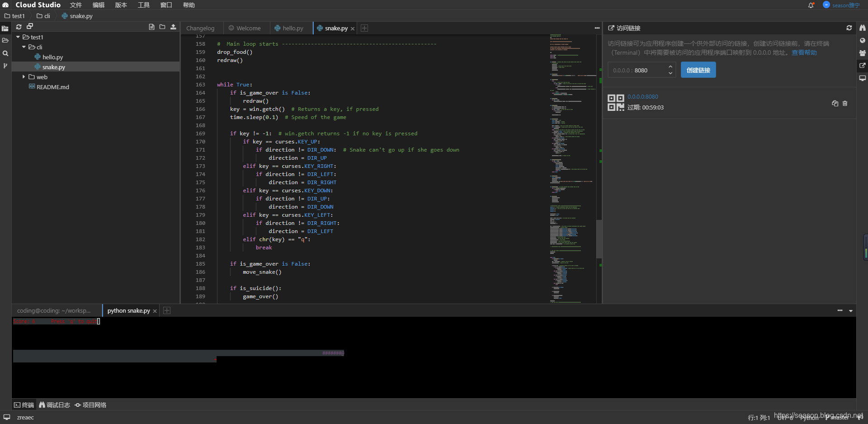Create a new file in file tree
This screenshot has height=424, width=868.
[x=151, y=27]
